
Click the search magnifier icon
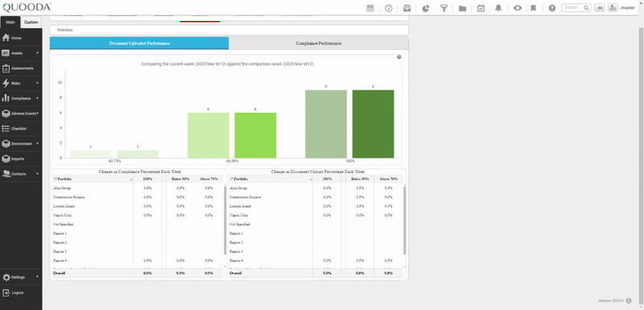click(586, 7)
